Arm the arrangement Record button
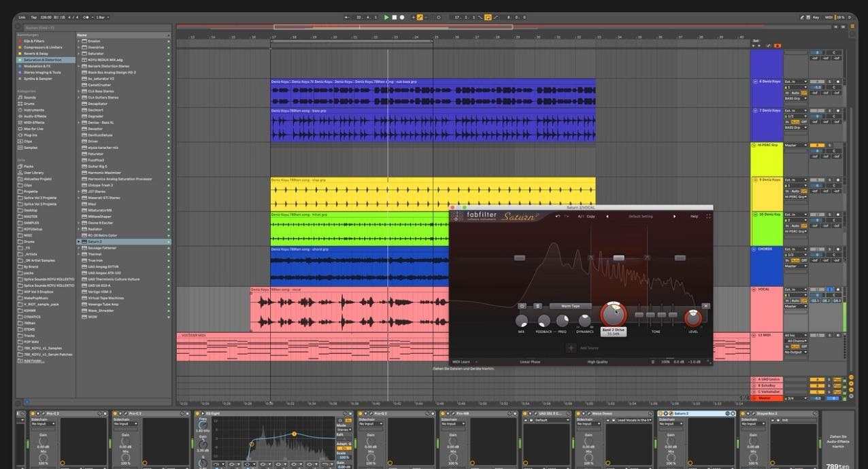Viewport: 868px width, 469px height. pos(402,17)
